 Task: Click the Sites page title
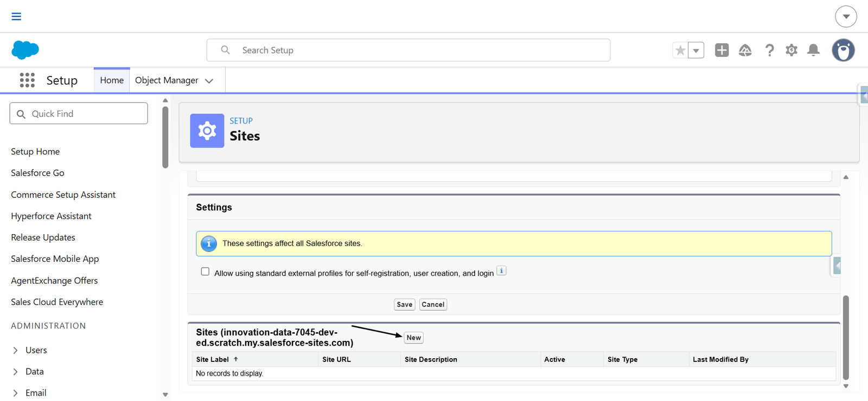tap(245, 136)
